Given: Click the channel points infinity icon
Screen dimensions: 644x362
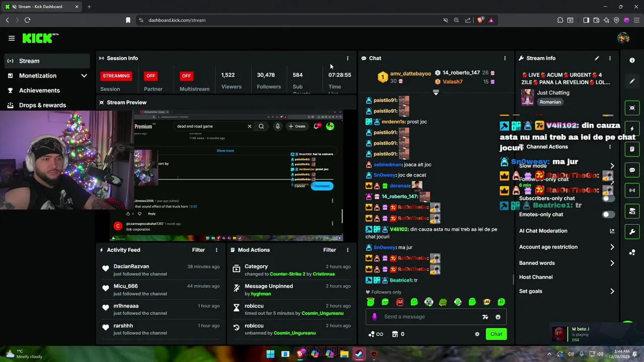Looking at the screenshot, I should [376, 334].
